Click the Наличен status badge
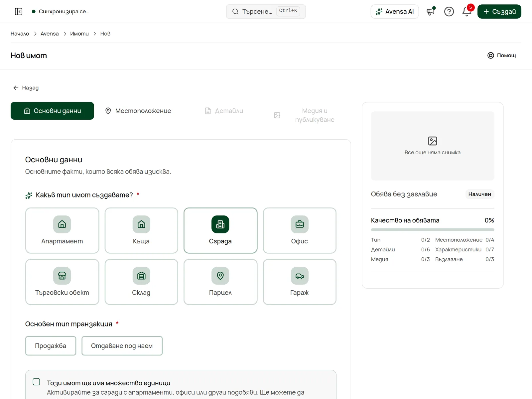 pyautogui.click(x=479, y=194)
